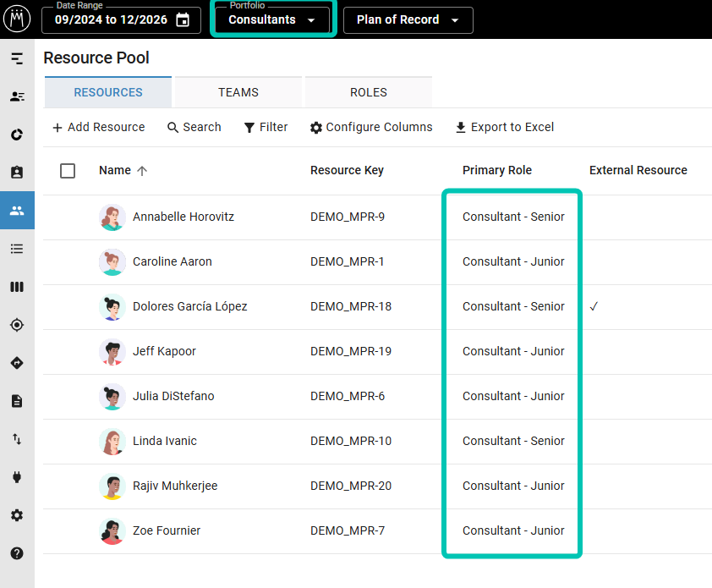Click Annabelle Horovitz's Consultant - Senior role
The image size is (712, 588).
(x=513, y=217)
